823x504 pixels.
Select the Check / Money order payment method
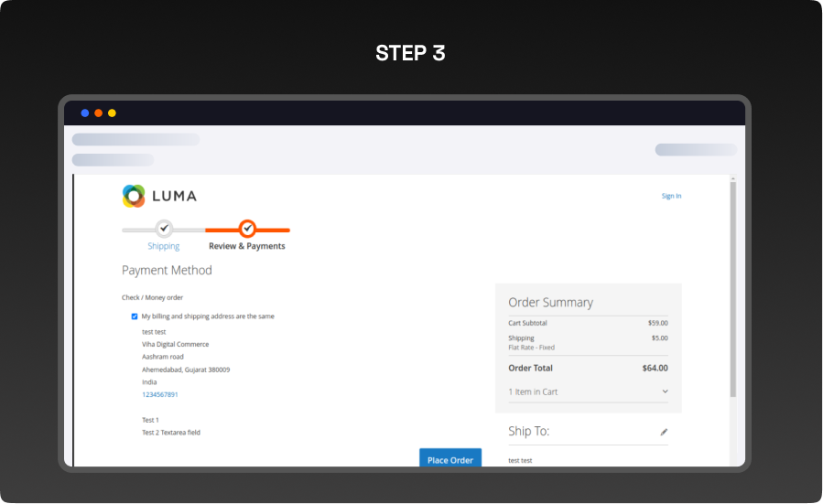(x=153, y=297)
